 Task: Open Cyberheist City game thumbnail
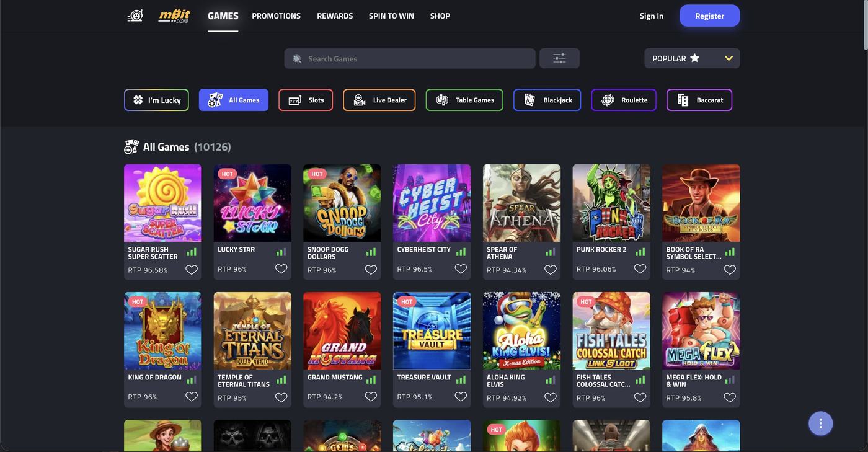coord(432,203)
